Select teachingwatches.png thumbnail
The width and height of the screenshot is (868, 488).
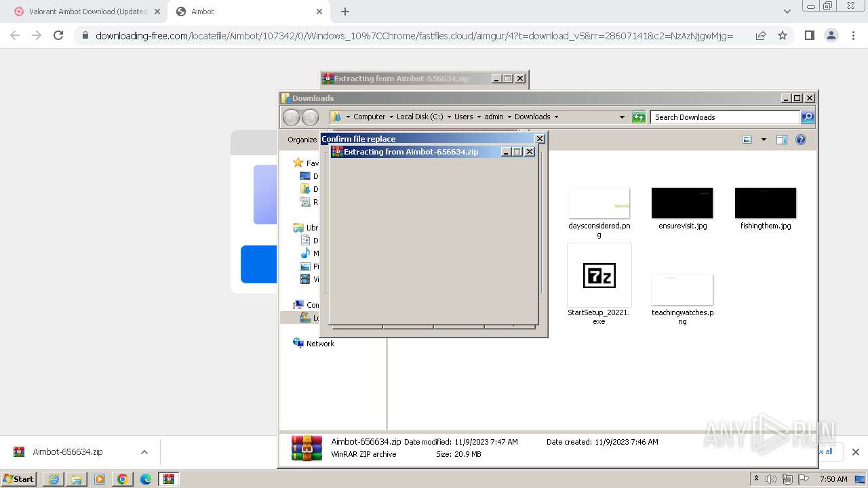tap(682, 290)
